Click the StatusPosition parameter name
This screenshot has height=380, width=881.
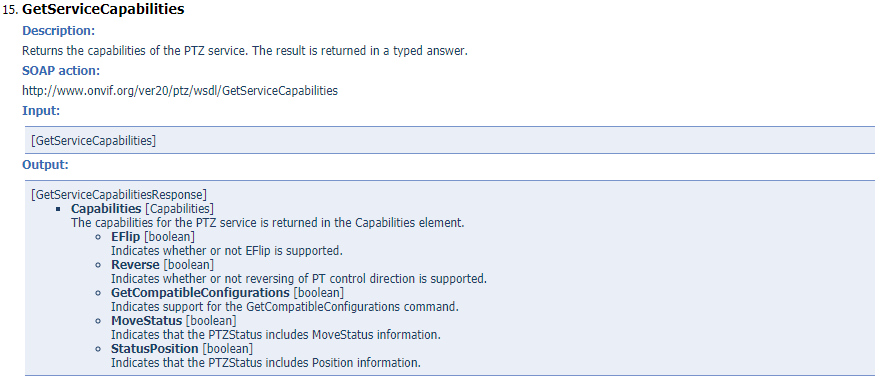tap(155, 349)
